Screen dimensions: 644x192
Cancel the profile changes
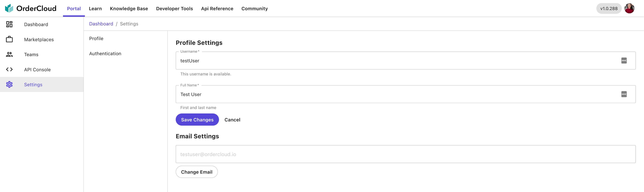click(x=232, y=120)
